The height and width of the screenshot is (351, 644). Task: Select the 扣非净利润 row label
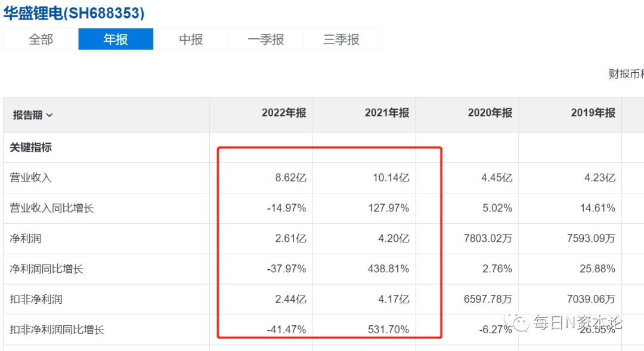coord(36,300)
